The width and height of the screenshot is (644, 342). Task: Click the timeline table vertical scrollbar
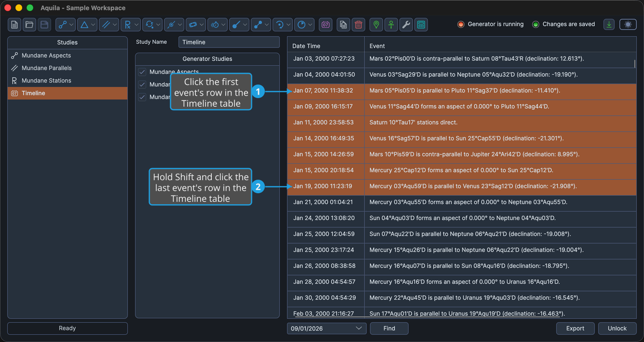[x=634, y=64]
